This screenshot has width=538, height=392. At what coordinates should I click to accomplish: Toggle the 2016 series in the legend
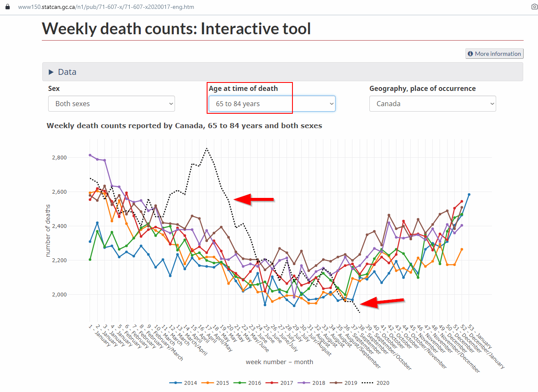(x=247, y=383)
